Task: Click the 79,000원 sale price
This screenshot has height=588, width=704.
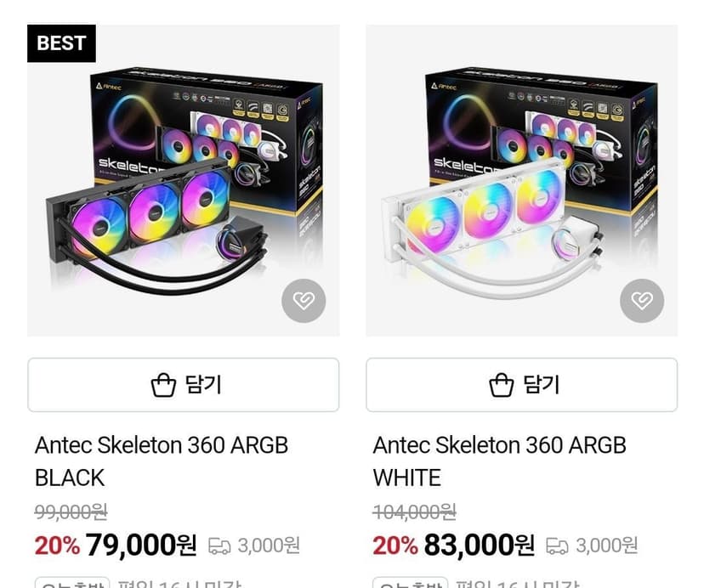Action: coord(141,545)
